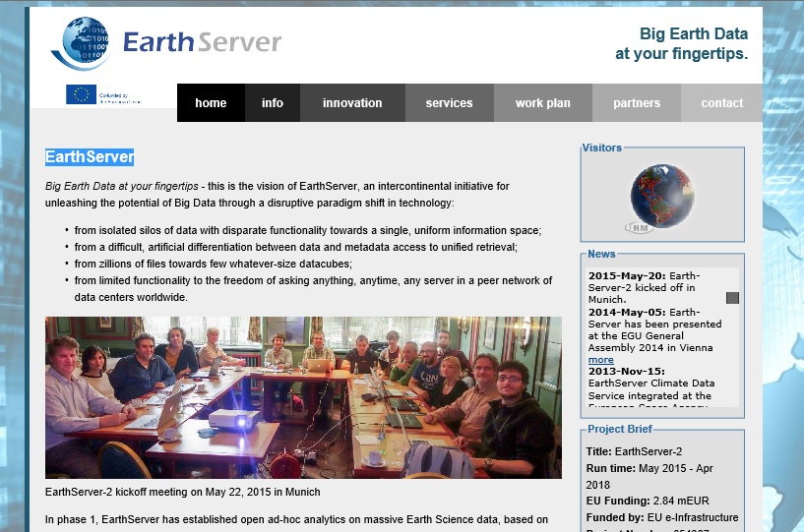Click the 'Project Brief' panel title
The height and width of the screenshot is (532, 804).
(x=619, y=429)
